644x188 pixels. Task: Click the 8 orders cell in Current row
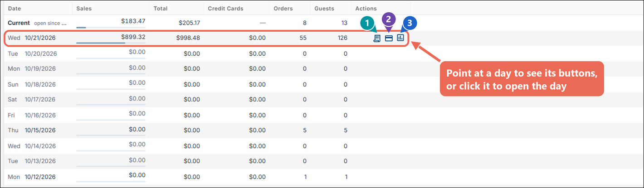tap(305, 23)
